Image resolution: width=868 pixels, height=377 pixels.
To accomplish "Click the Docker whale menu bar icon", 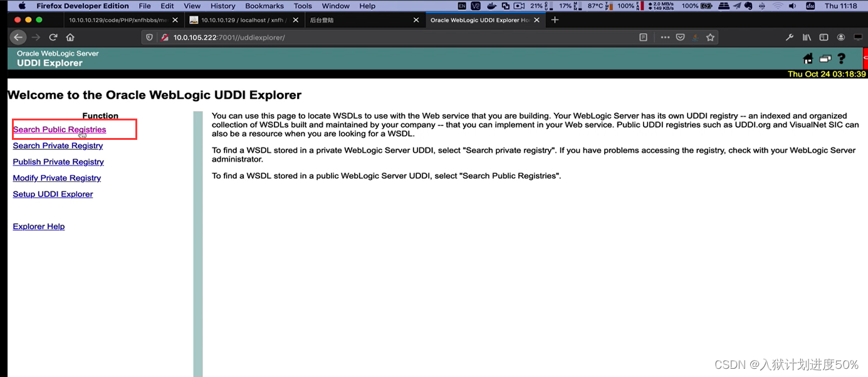I will click(492, 6).
